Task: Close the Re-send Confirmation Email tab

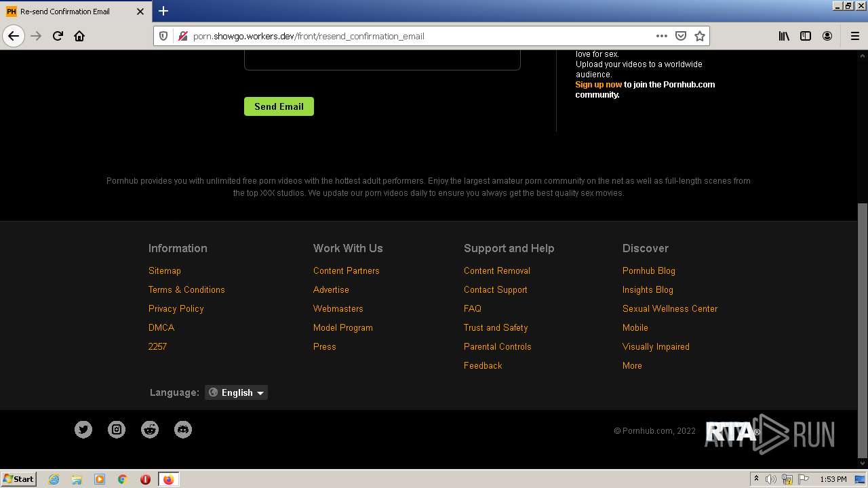Action: 140,12
